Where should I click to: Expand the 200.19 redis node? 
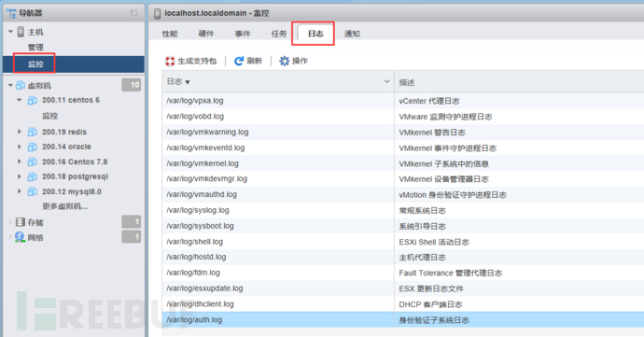pyautogui.click(x=20, y=132)
